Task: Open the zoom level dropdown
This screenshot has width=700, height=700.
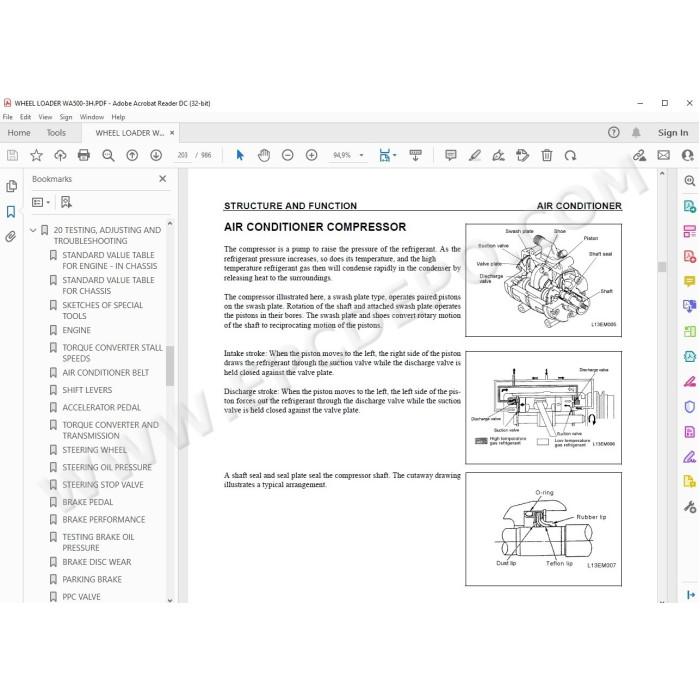Action: [362, 155]
